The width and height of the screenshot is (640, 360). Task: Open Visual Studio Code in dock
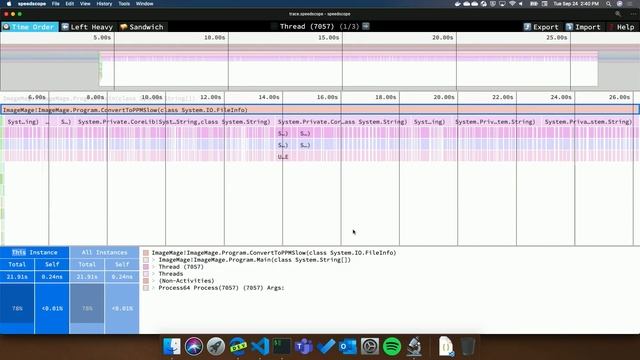[260, 347]
